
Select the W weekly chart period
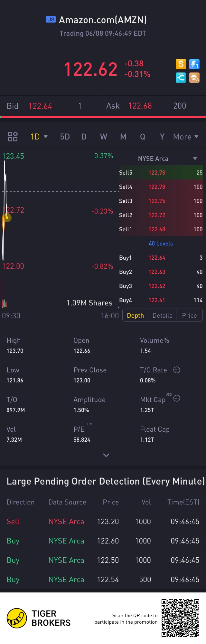tap(103, 137)
